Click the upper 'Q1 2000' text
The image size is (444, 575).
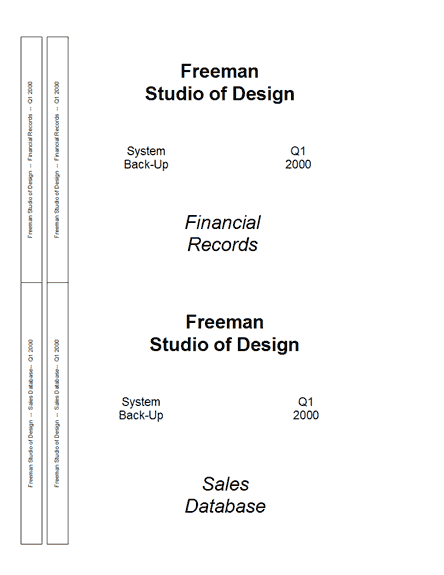(x=298, y=158)
